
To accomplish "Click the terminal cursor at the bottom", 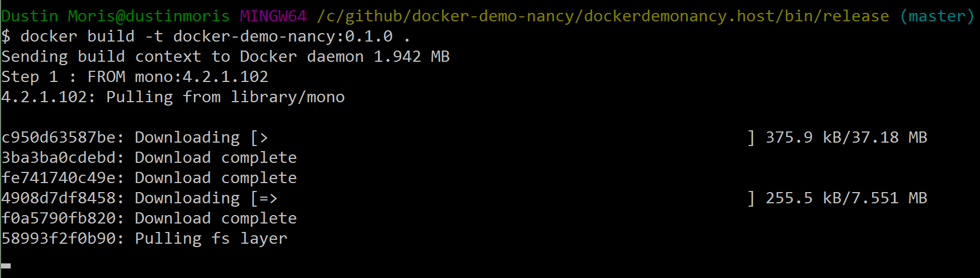I will [x=6, y=266].
